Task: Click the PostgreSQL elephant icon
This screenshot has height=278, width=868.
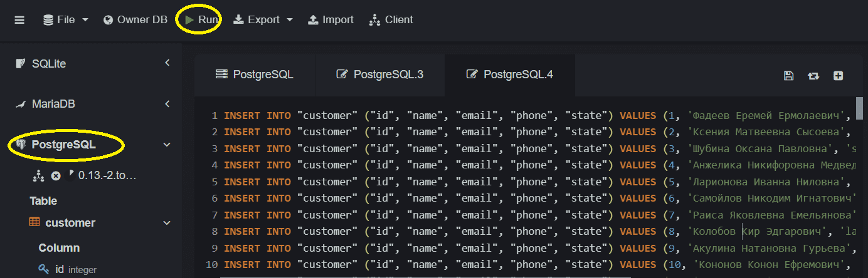Action: pos(21,145)
